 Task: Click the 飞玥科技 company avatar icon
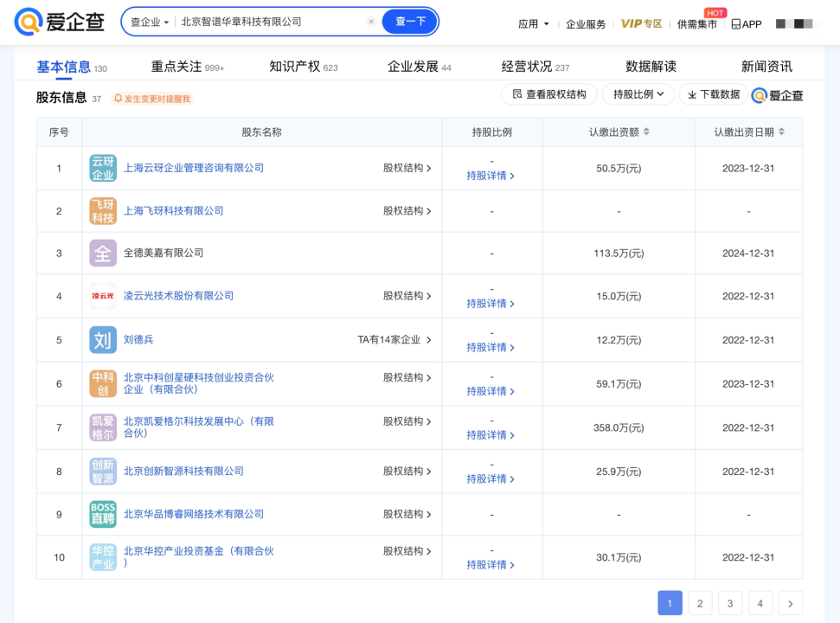(103, 211)
